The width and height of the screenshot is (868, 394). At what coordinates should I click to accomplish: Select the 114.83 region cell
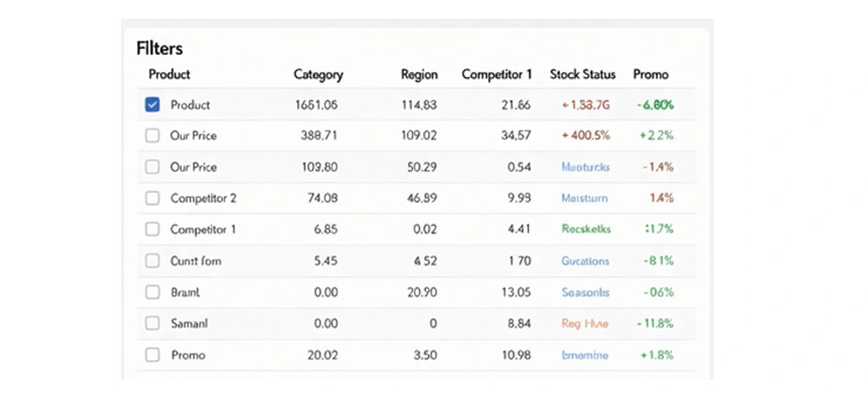[x=419, y=105]
